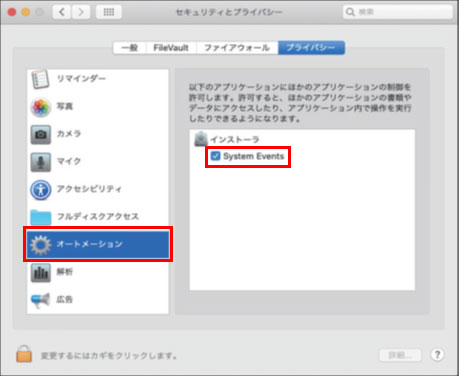Focus the search (検索) input field
This screenshot has height=376, width=459.
pos(398,12)
